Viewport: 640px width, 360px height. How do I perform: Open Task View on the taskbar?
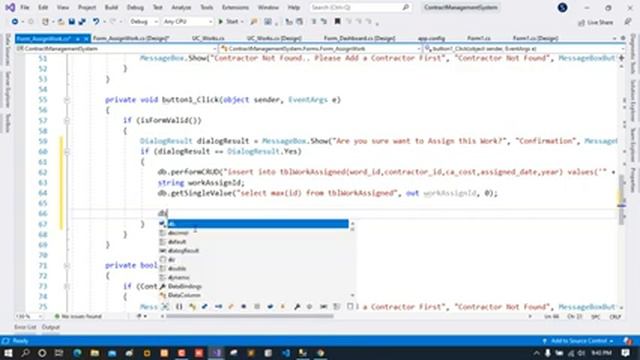pyautogui.click(x=59, y=353)
